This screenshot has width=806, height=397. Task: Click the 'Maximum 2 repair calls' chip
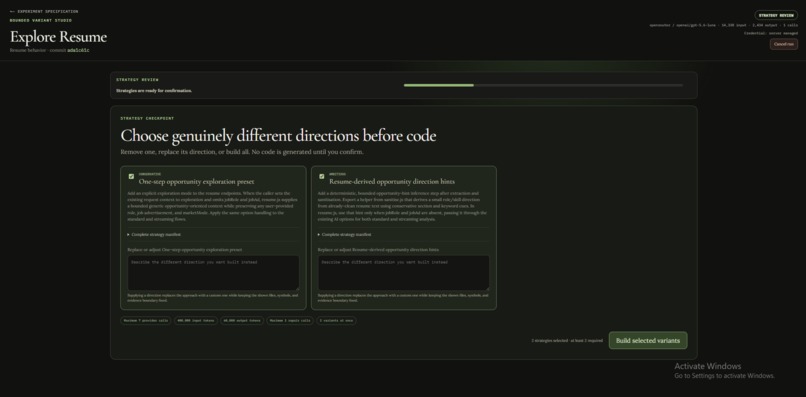click(x=290, y=320)
